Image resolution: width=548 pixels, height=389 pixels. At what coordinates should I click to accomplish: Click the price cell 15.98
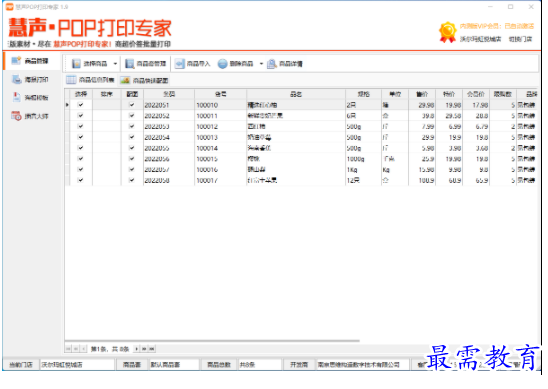[422, 170]
